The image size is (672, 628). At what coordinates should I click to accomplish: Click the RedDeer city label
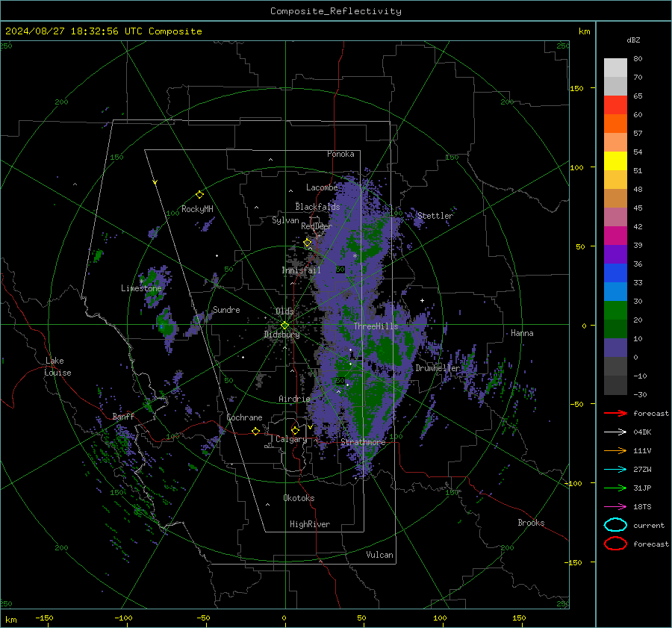point(317,226)
